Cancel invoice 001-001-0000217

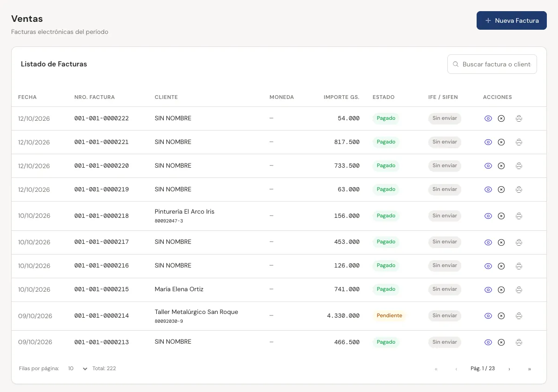click(x=501, y=242)
